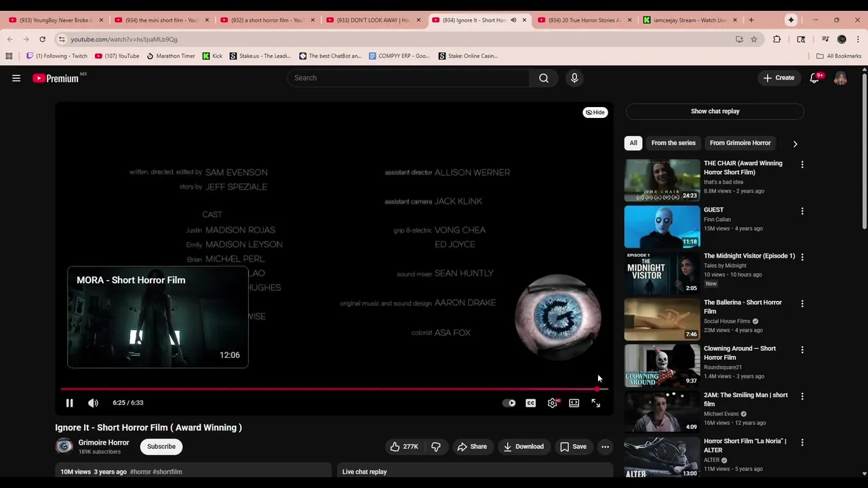
Task: Go to YouTube Premium home logo
Action: (56, 78)
